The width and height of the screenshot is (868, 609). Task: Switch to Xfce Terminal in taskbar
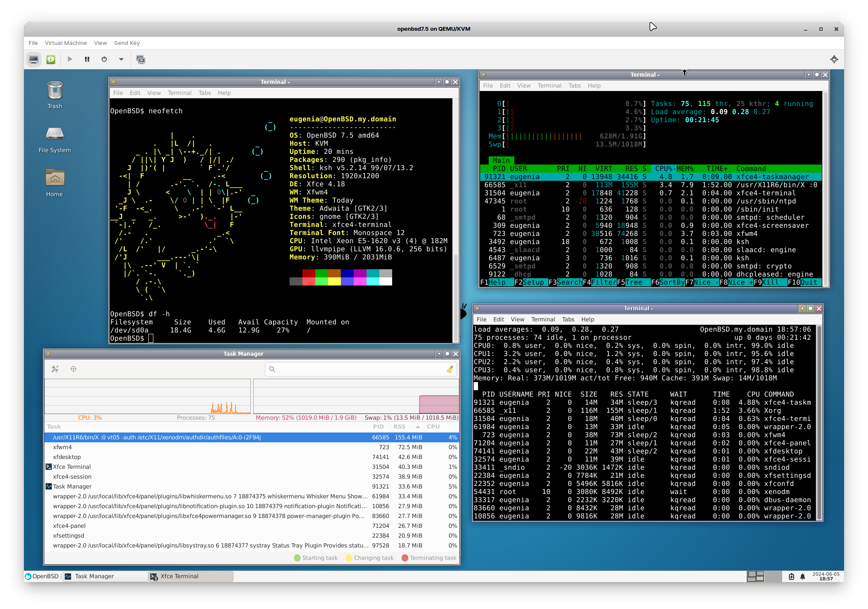coord(191,576)
